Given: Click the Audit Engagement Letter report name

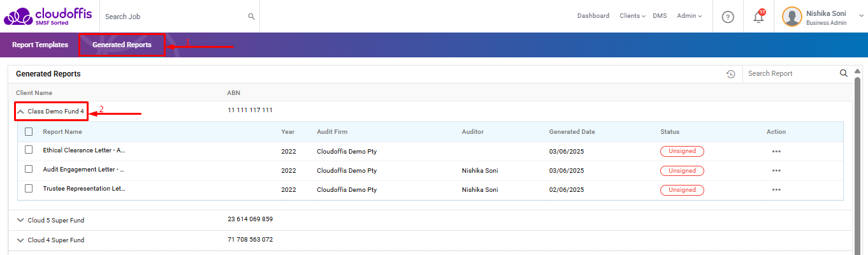Looking at the screenshot, I should (x=83, y=170).
